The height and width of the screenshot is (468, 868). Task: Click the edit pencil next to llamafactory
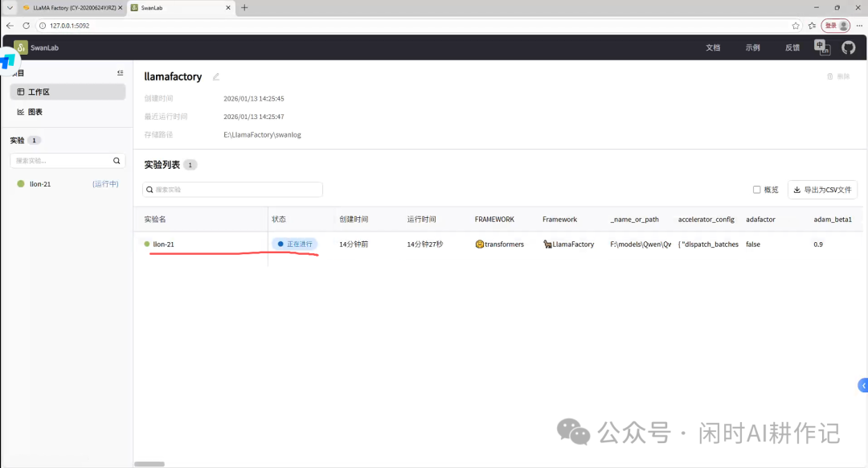[x=215, y=76]
